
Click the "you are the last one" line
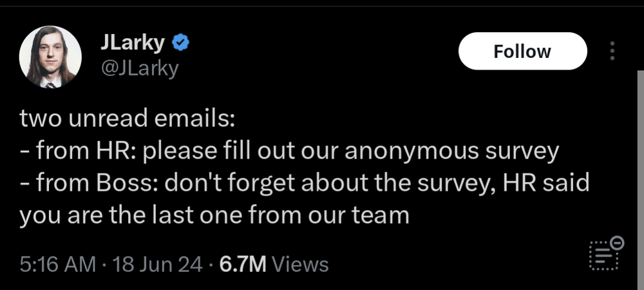click(x=214, y=215)
